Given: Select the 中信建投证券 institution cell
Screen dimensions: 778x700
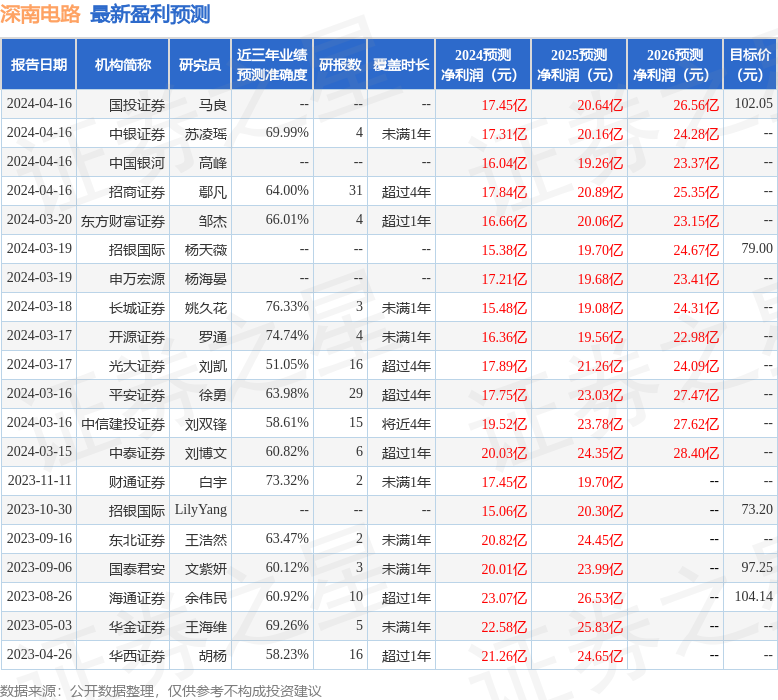Looking at the screenshot, I should click(123, 424).
